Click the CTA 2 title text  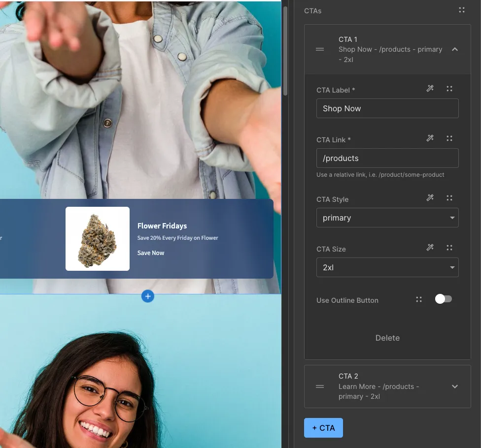pyautogui.click(x=348, y=376)
